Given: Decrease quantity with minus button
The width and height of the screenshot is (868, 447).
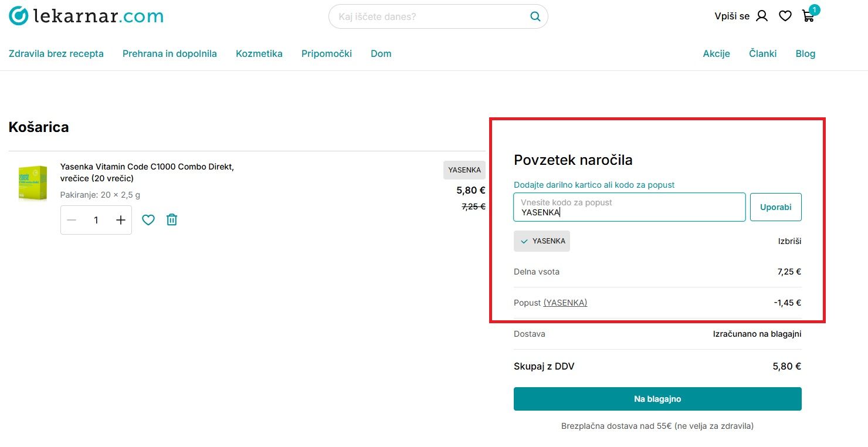Looking at the screenshot, I should tap(72, 220).
